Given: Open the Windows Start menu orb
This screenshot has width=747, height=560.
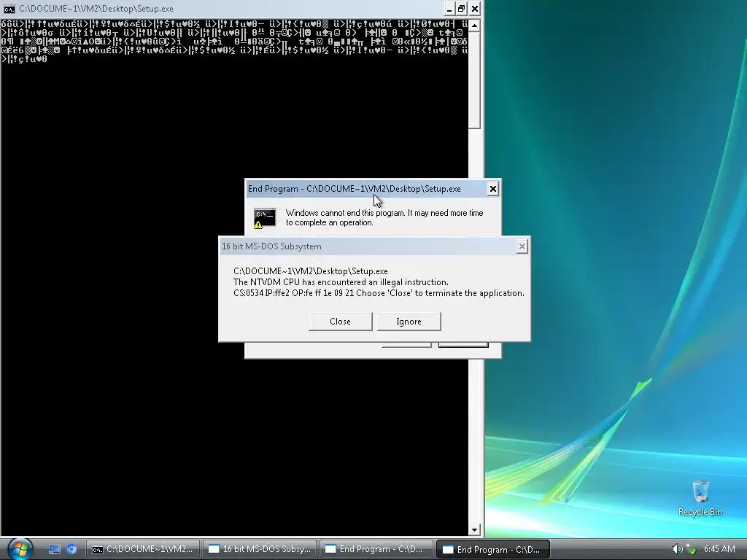Looking at the screenshot, I should (x=20, y=548).
